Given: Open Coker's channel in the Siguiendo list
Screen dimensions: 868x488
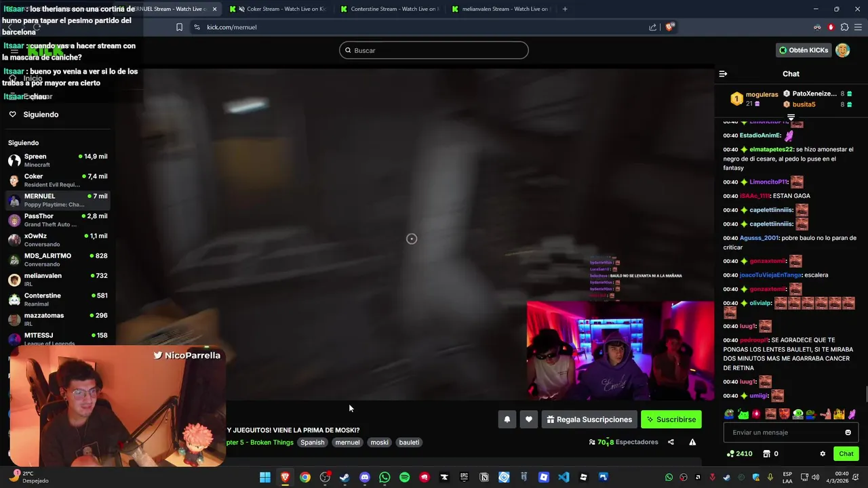Looking at the screenshot, I should (58, 180).
